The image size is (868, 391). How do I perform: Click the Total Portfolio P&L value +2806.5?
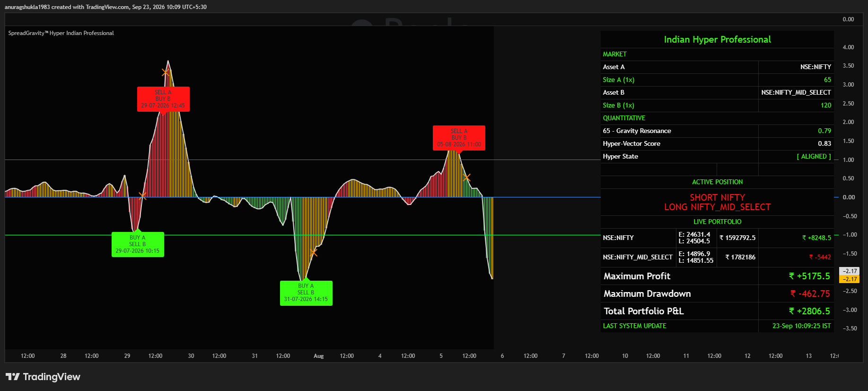pyautogui.click(x=809, y=311)
